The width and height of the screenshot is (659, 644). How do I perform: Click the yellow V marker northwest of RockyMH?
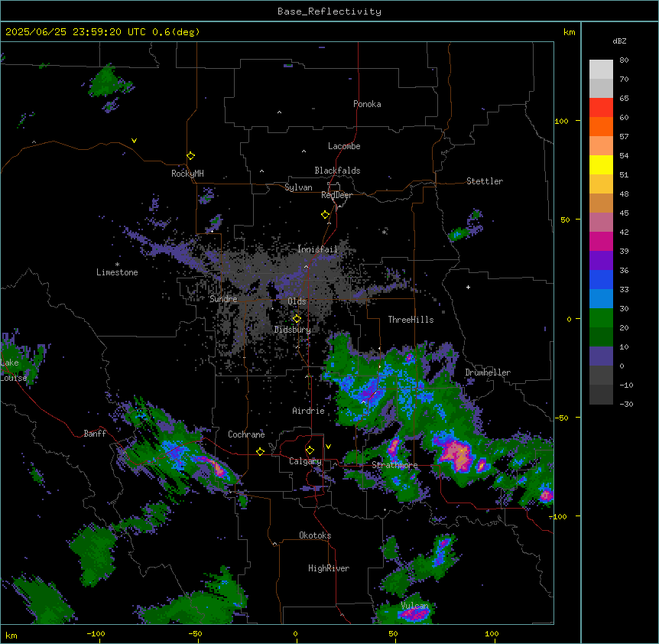(134, 141)
